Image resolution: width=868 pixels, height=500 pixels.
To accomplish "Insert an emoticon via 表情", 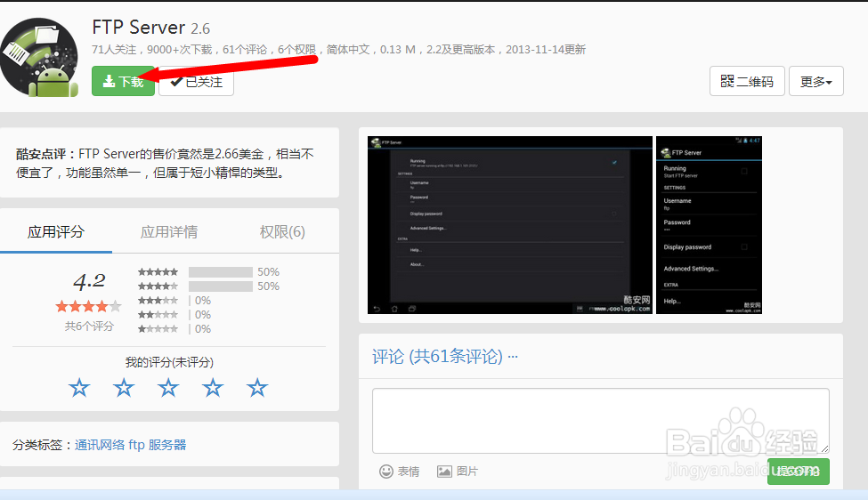I will coord(399,472).
